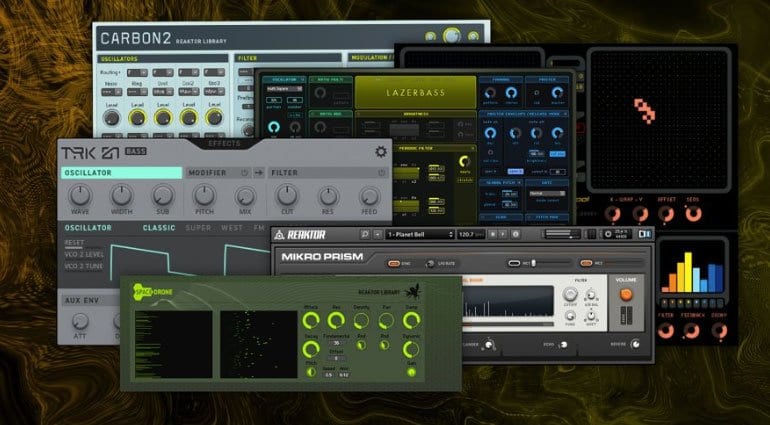Click the Fundamental value field showing 36
This screenshot has height=425, width=770.
[x=336, y=343]
